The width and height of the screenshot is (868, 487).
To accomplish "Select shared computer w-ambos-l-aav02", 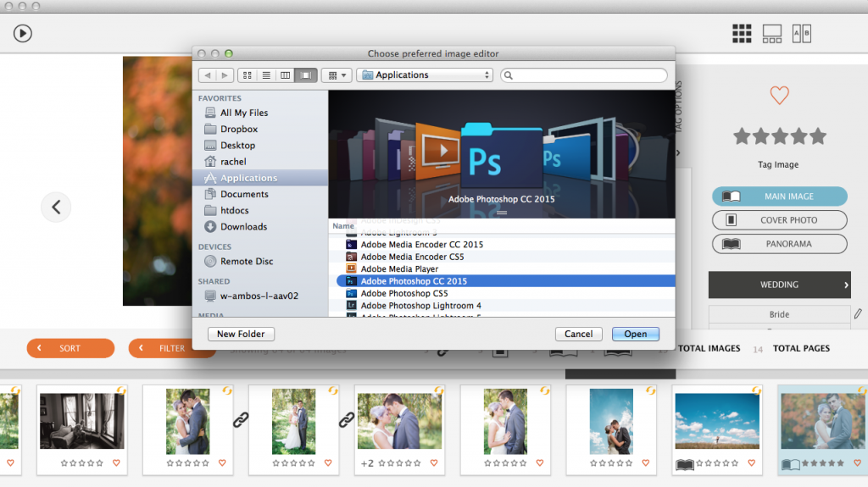I will pos(259,296).
